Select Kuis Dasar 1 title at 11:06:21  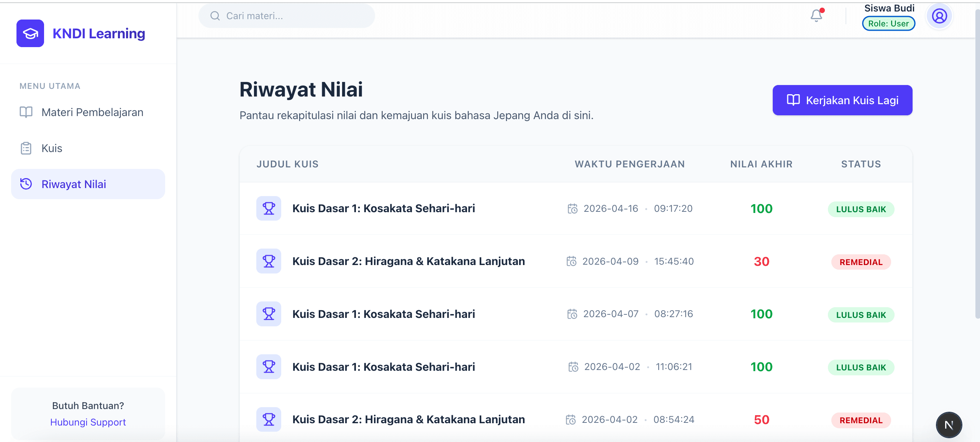click(383, 367)
